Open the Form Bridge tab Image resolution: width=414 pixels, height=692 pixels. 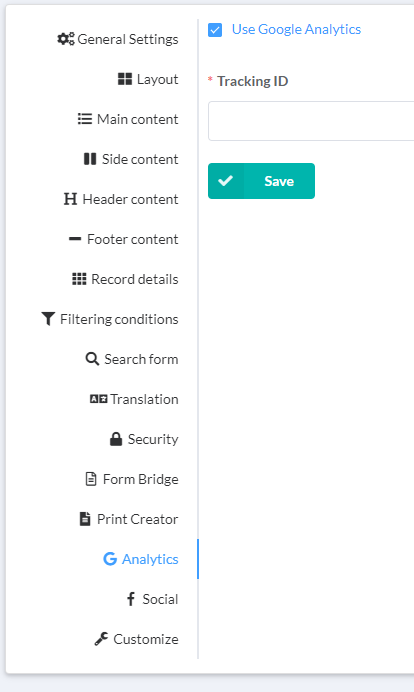(132, 479)
